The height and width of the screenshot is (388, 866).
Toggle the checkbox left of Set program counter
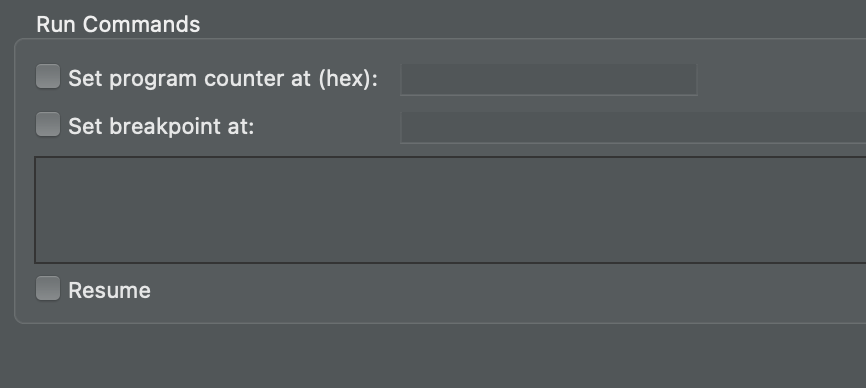coord(48,76)
